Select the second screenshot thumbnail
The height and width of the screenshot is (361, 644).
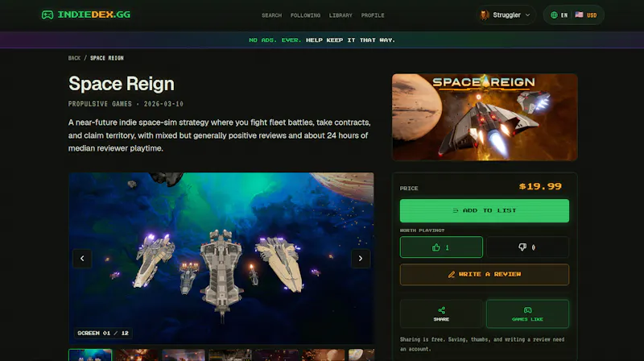click(137, 355)
